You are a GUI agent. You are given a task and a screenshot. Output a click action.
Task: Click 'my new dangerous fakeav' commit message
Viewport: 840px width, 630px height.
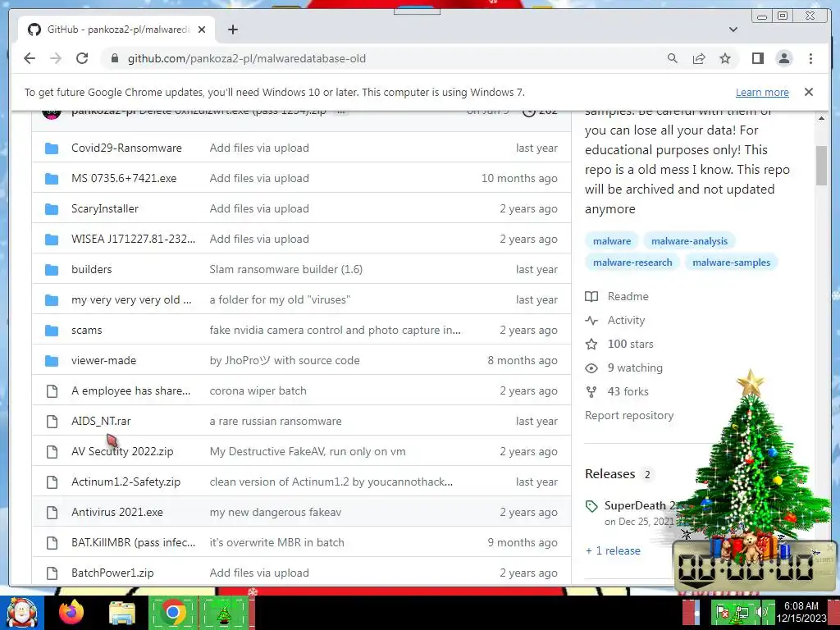pos(276,512)
